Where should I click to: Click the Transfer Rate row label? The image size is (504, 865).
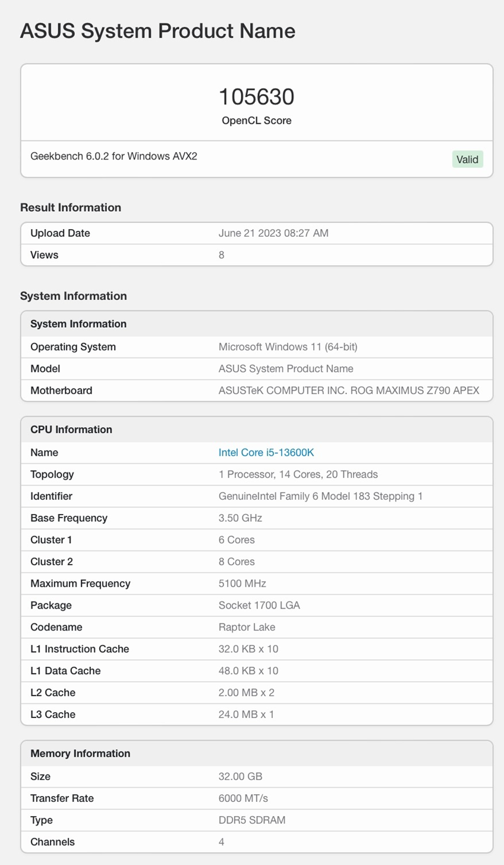tap(62, 798)
